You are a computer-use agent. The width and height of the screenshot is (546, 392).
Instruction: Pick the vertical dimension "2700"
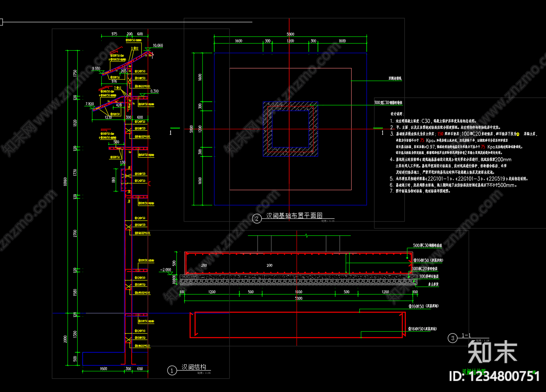[x=75, y=234]
